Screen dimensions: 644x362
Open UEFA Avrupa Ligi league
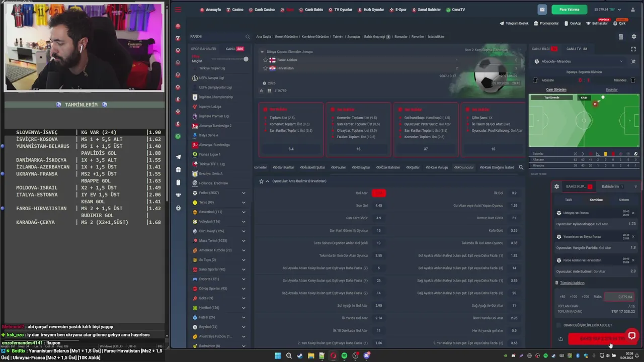(211, 78)
